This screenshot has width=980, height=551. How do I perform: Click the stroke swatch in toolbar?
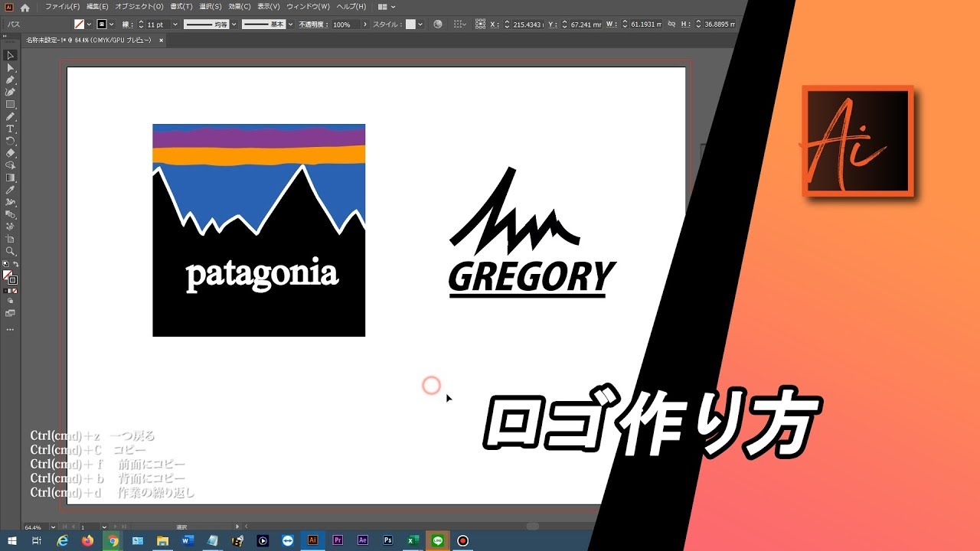point(13,281)
